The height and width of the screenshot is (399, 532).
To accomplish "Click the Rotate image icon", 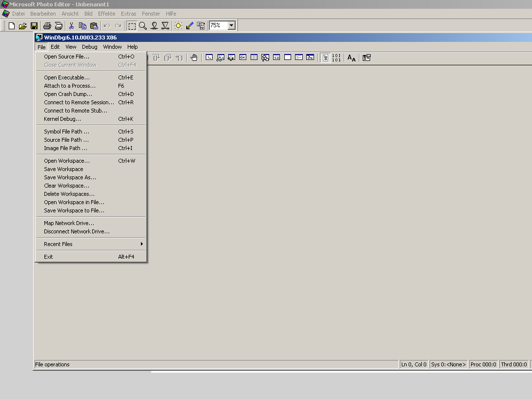I will (201, 26).
